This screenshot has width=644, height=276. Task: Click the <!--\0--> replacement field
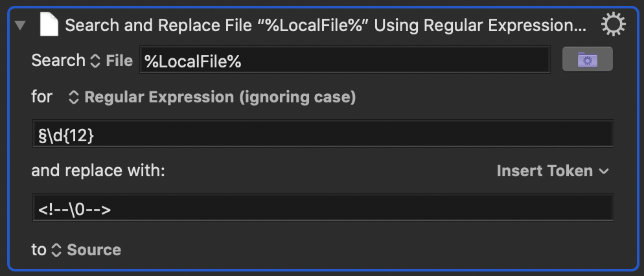click(323, 207)
